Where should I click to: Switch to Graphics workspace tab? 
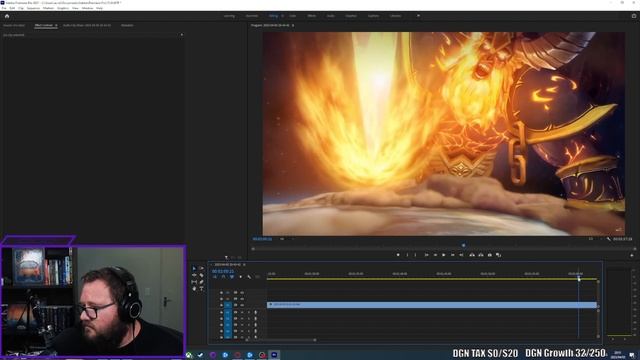coord(351,16)
